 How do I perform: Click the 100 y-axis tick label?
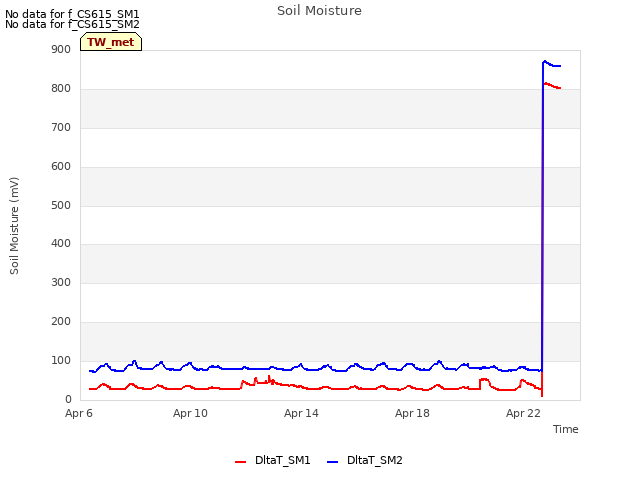pos(61,360)
